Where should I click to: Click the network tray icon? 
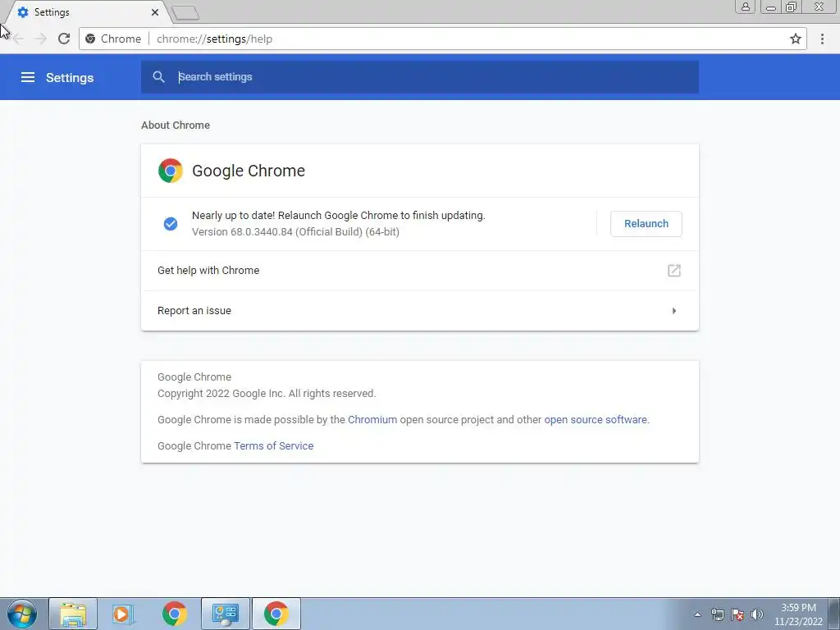(x=717, y=614)
